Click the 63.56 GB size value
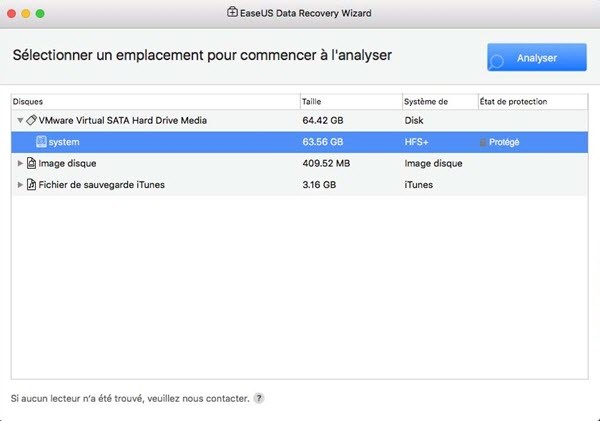Image resolution: width=600 pixels, height=421 pixels. click(323, 142)
